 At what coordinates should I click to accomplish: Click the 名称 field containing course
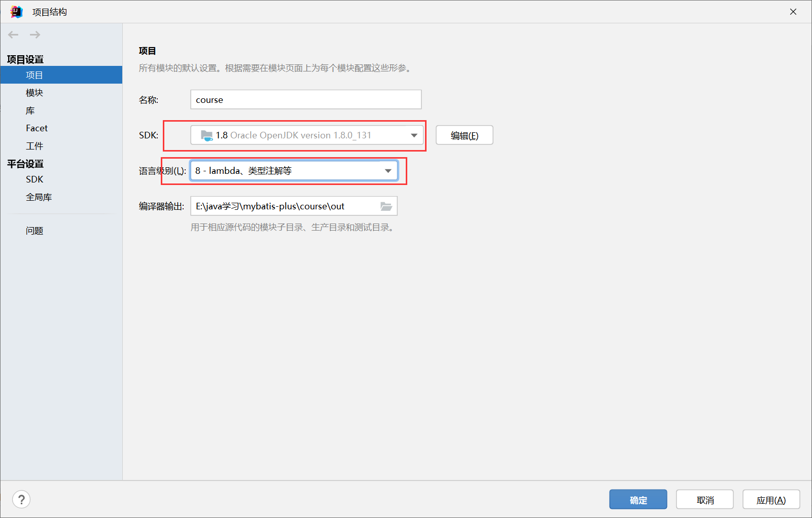pos(306,99)
